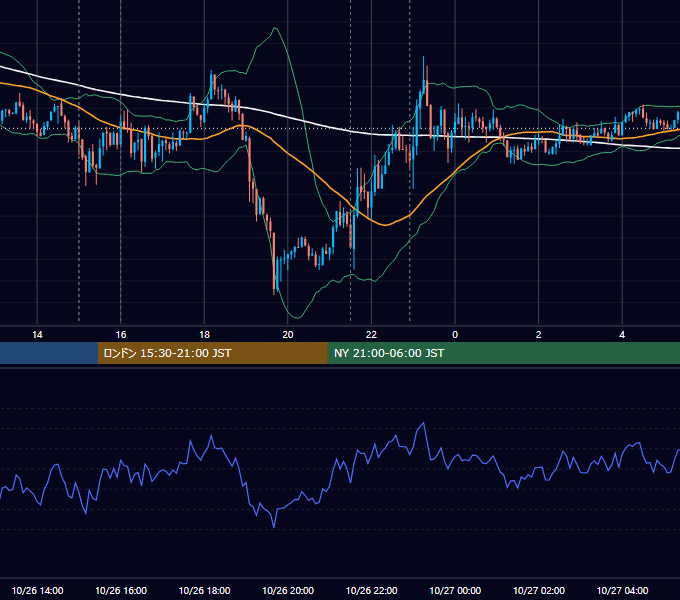The width and height of the screenshot is (680, 600).
Task: Click the 10/26 14:00 time label
Action: coord(37,590)
